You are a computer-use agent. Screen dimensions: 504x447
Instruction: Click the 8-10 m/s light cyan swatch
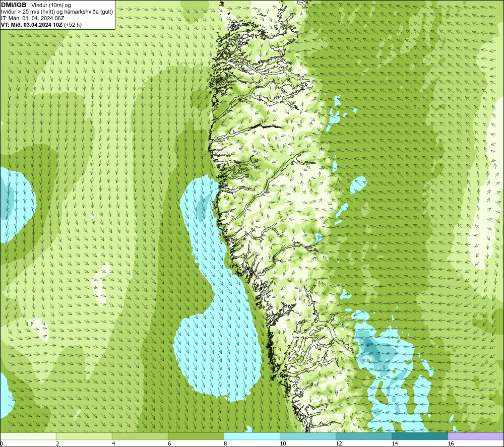tap(252, 436)
